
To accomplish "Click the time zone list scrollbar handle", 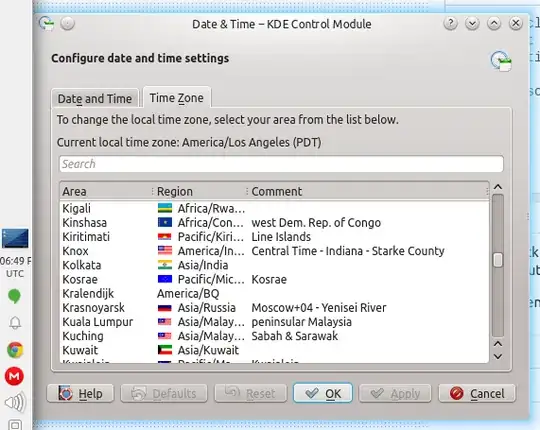I will pos(498,260).
